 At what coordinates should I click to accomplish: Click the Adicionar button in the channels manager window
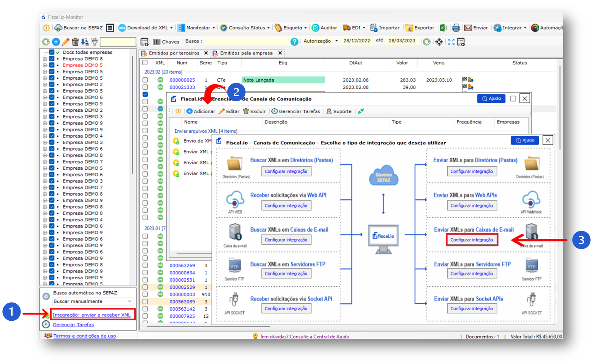(201, 111)
